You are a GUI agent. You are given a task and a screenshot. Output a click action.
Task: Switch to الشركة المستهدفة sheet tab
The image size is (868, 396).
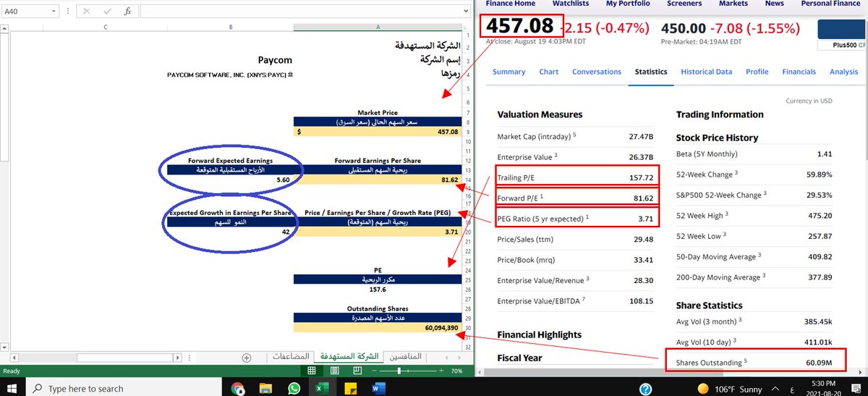click(x=349, y=357)
